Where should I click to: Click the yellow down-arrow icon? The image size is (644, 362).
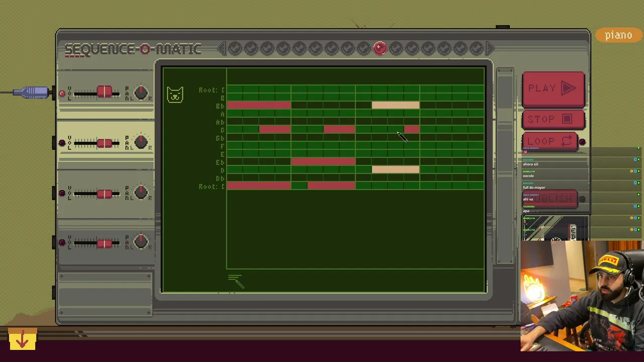(x=22, y=340)
